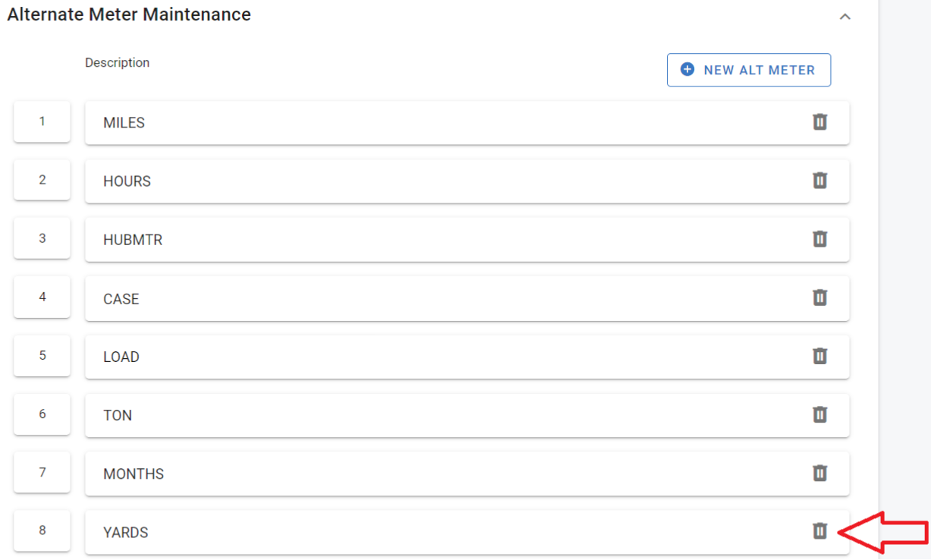The width and height of the screenshot is (931, 560).
Task: Collapse the Alternate Meter Maintenance section
Action: (x=845, y=16)
